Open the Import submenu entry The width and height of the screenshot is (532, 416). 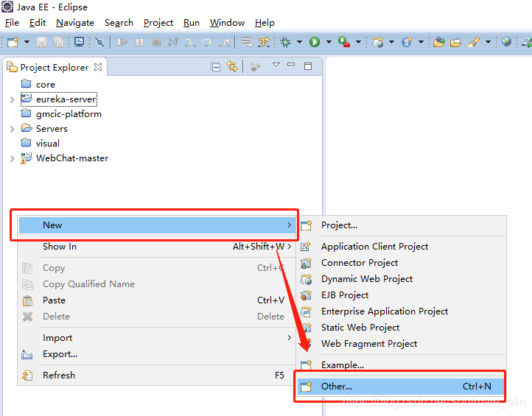tap(157, 338)
